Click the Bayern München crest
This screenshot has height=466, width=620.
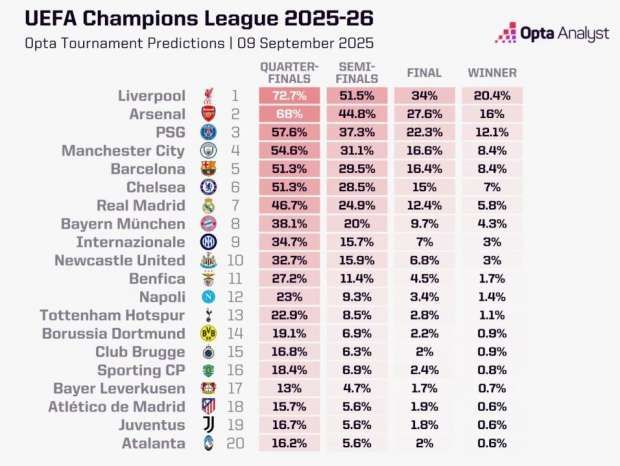point(208,224)
